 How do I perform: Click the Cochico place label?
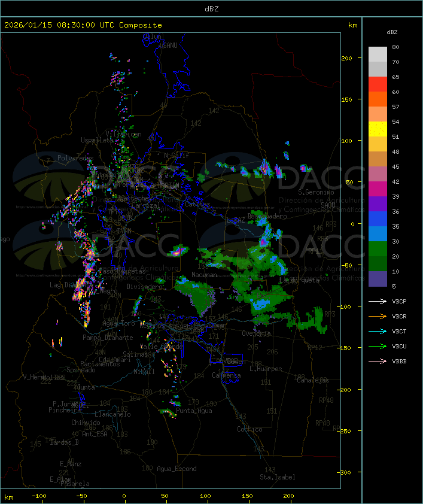pyautogui.click(x=249, y=429)
